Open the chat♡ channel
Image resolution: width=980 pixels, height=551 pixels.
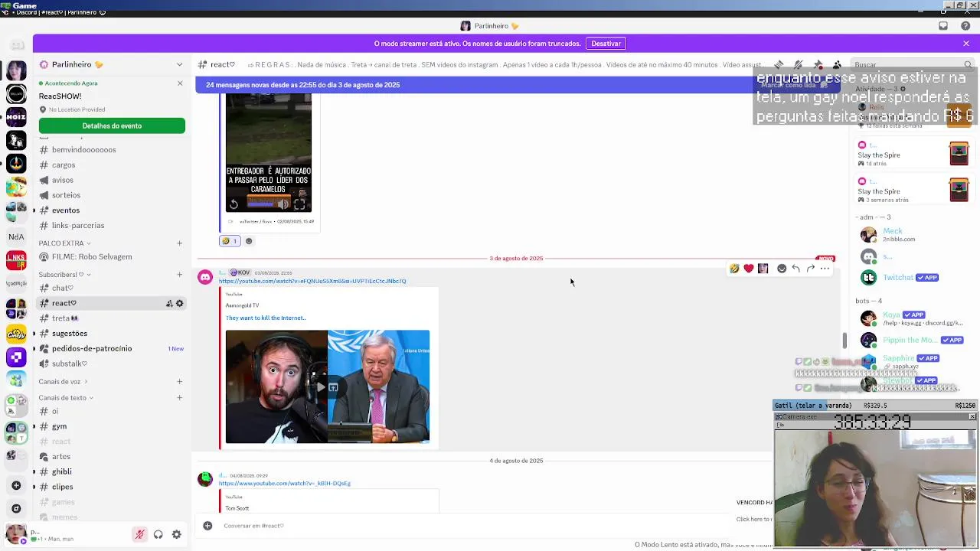(x=62, y=288)
